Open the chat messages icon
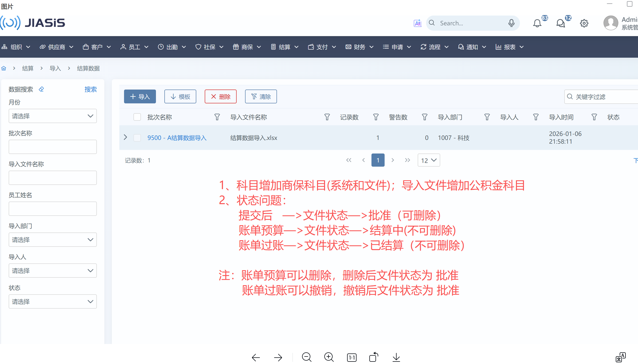The image size is (638, 364). click(560, 23)
